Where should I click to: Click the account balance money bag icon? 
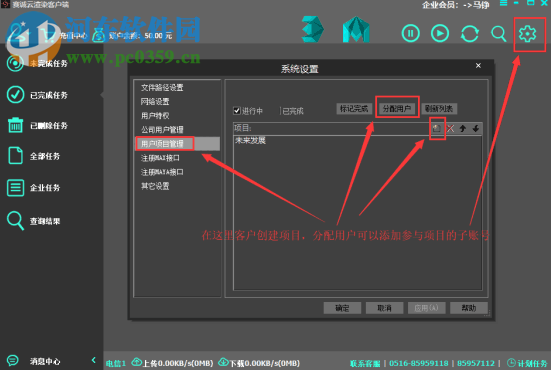[98, 35]
